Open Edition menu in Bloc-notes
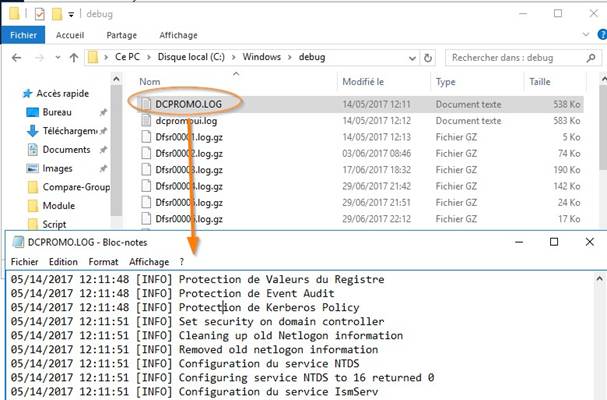 click(x=63, y=262)
